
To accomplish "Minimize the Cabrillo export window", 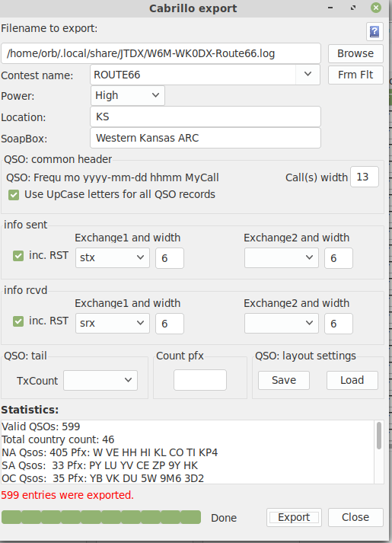I will coord(330,8).
